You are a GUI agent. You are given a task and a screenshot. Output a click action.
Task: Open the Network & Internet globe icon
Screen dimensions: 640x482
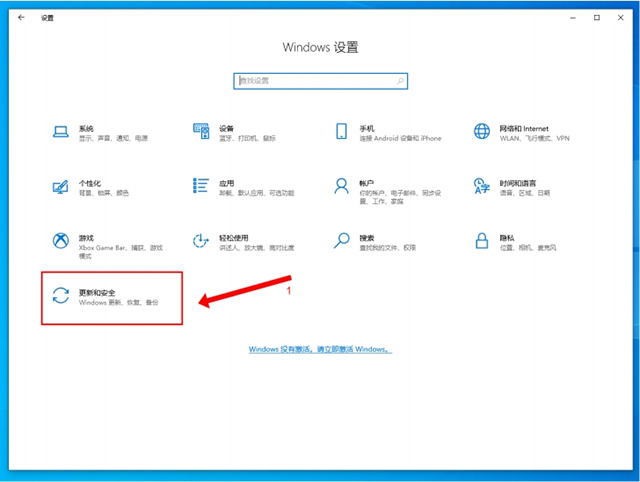[482, 131]
